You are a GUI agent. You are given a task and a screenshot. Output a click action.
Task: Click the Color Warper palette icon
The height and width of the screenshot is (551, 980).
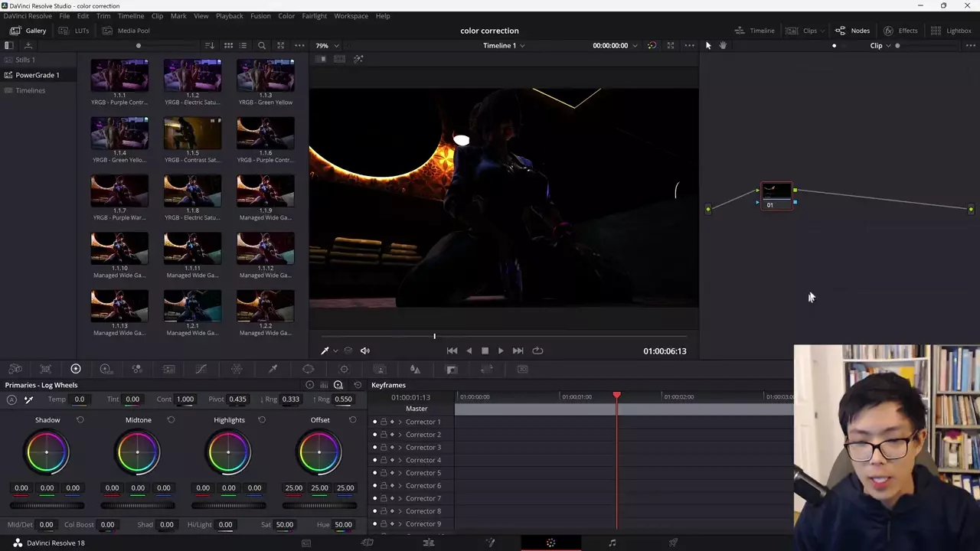237,369
